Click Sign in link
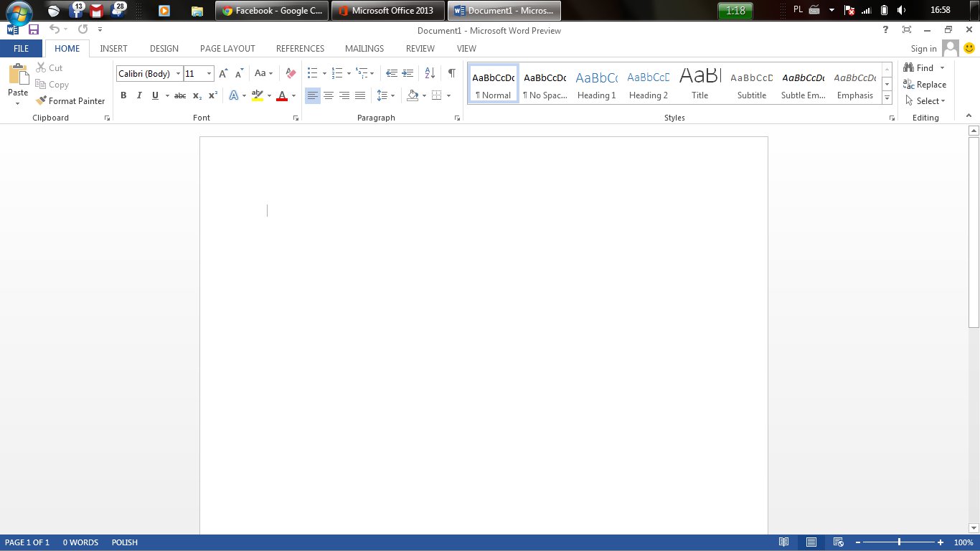Viewport: 980px width, 551px height. [x=923, y=49]
